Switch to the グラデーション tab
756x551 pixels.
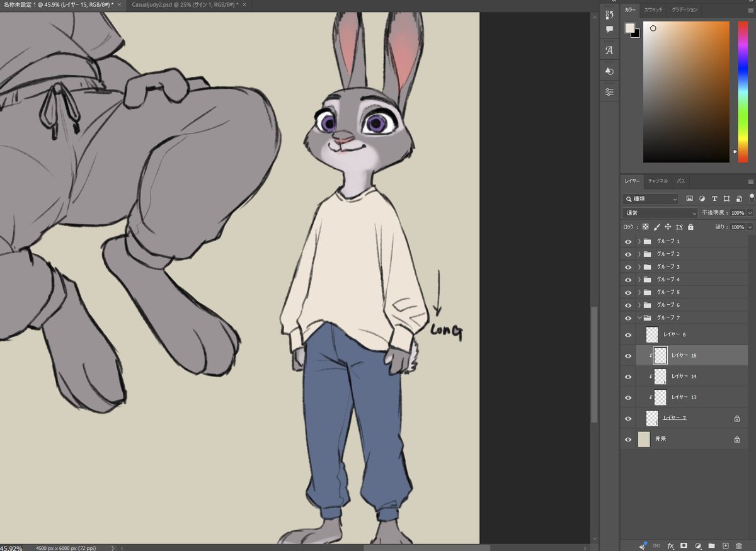[x=684, y=9]
